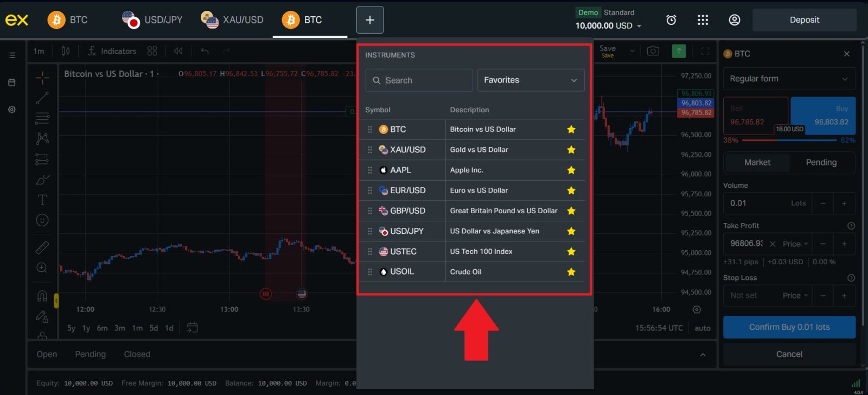Expand the account balance dropdown arrow
Image resolution: width=868 pixels, height=395 pixels.
[639, 26]
